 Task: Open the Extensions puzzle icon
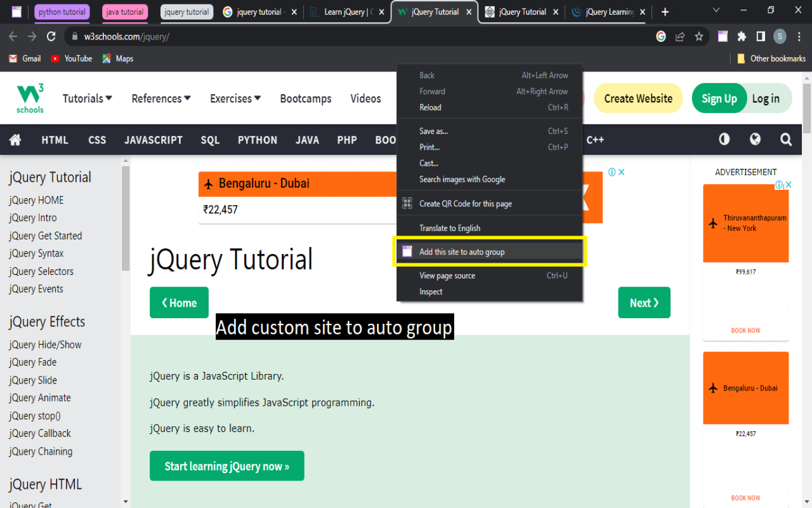[x=742, y=37]
